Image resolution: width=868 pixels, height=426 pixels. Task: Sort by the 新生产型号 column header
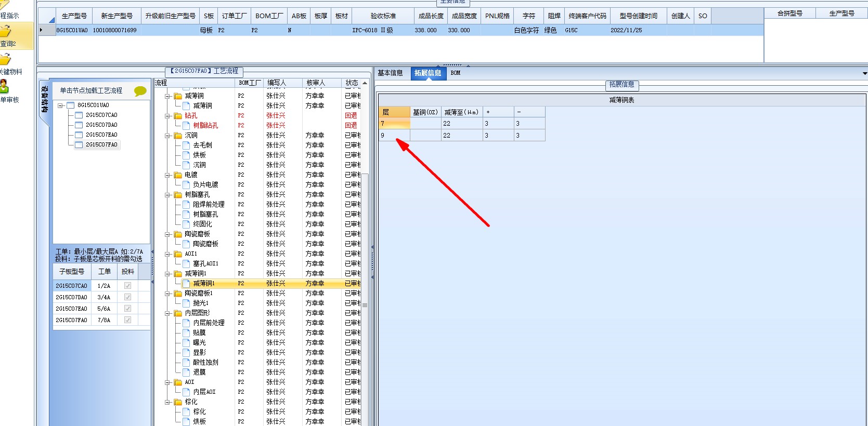tap(116, 16)
